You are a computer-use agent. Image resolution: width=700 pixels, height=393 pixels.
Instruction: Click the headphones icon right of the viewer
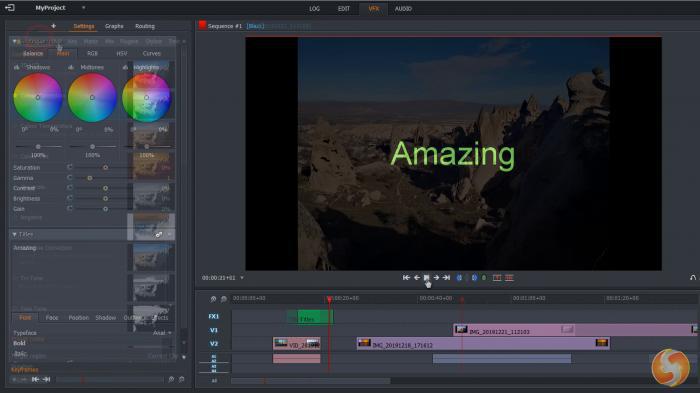coord(693,278)
